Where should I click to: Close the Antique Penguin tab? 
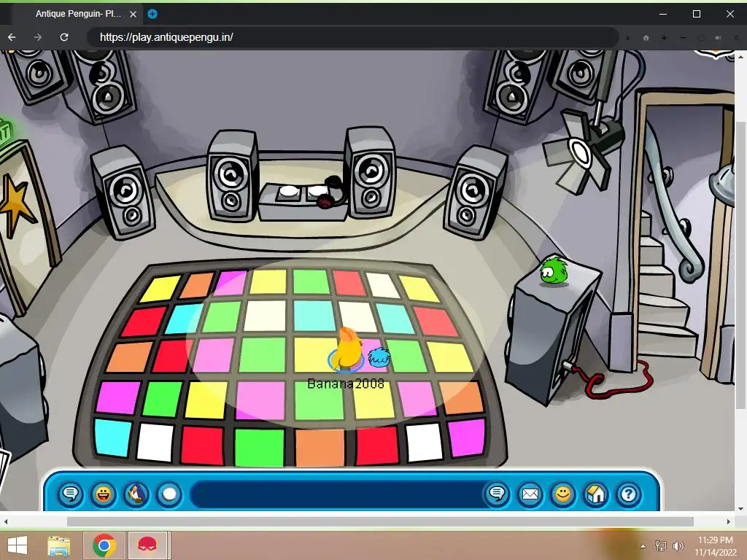[133, 15]
